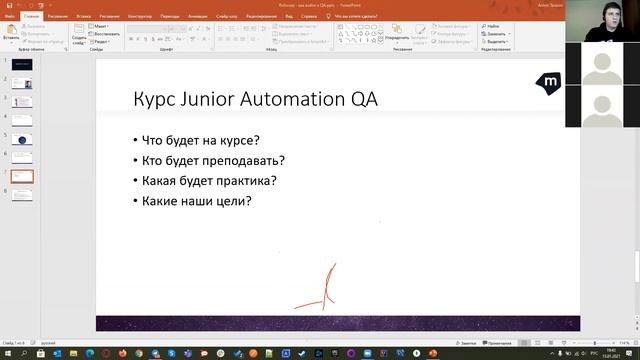Click the Найти (Find) magnifier button
The height and width of the screenshot is (360, 640).
tap(491, 26)
